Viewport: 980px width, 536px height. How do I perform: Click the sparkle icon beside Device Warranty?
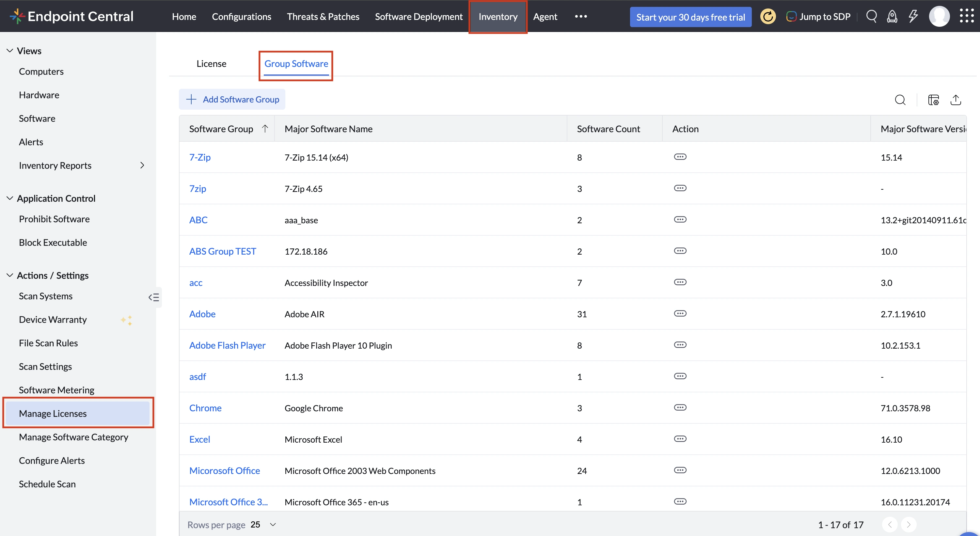pos(127,320)
